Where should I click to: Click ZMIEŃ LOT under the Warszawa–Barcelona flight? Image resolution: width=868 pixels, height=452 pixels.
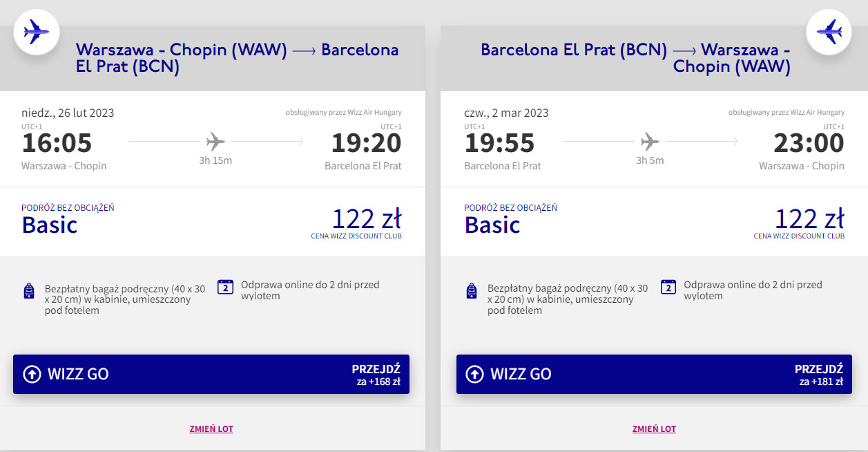211,429
